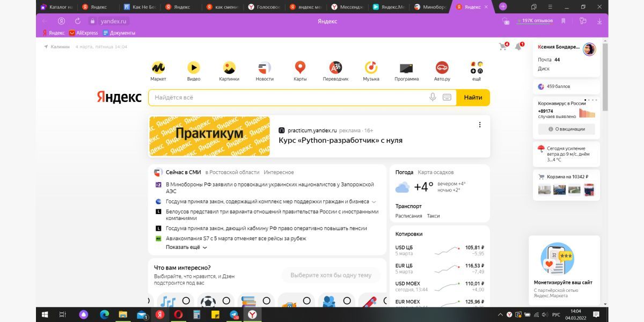Viewport: 644px width, 322px height.
Task: Click the О вакцинации button
Action: [566, 129]
